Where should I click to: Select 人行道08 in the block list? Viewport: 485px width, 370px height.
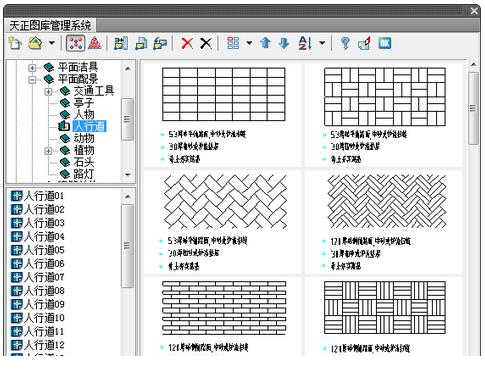click(x=44, y=291)
